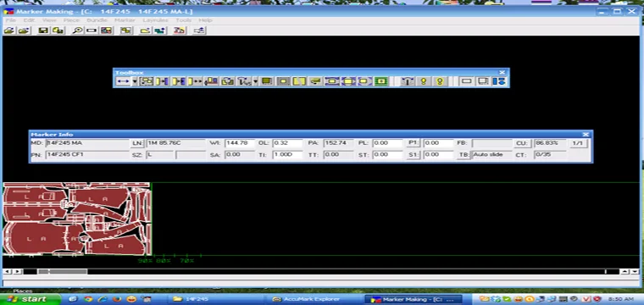
Task: Click the horizontal scrollbar thumb under marker
Action: tap(63, 271)
